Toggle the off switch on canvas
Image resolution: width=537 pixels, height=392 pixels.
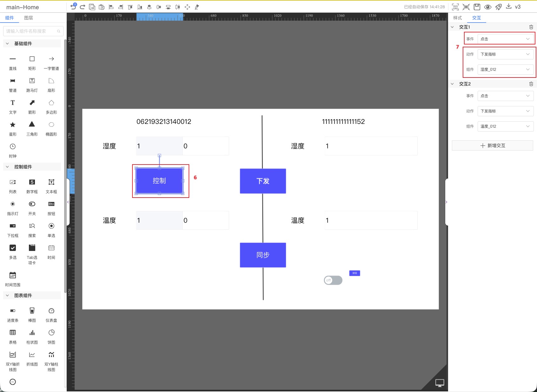coord(333,280)
